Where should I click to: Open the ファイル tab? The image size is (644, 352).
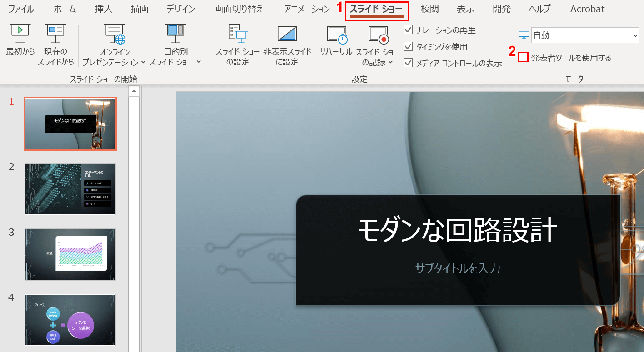[21, 9]
